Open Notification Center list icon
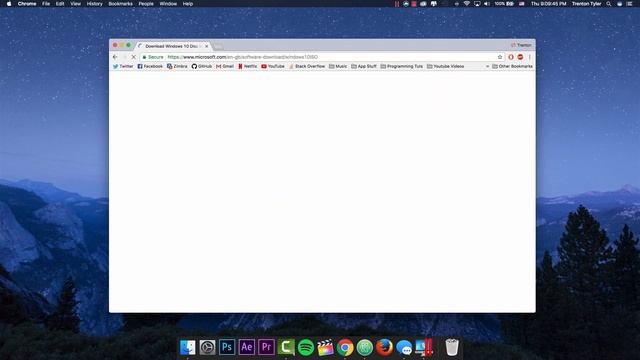 click(x=629, y=4)
